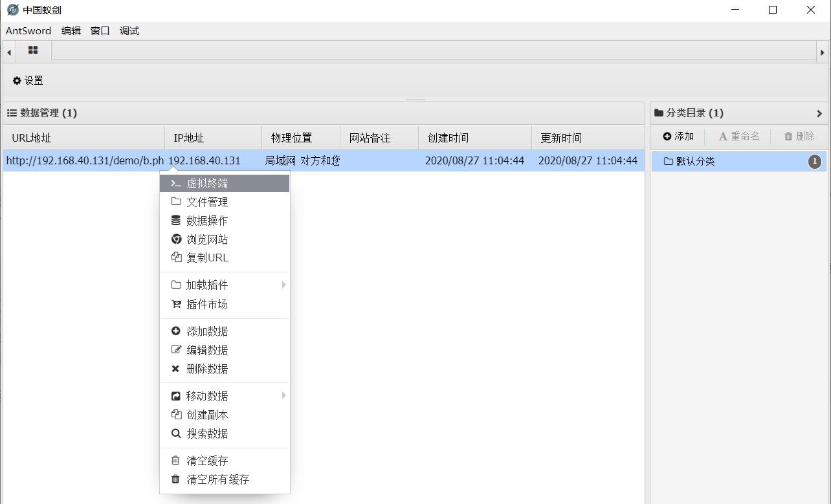This screenshot has width=831, height=504.
Task: Sort by 网站备注 column header
Action: point(379,138)
